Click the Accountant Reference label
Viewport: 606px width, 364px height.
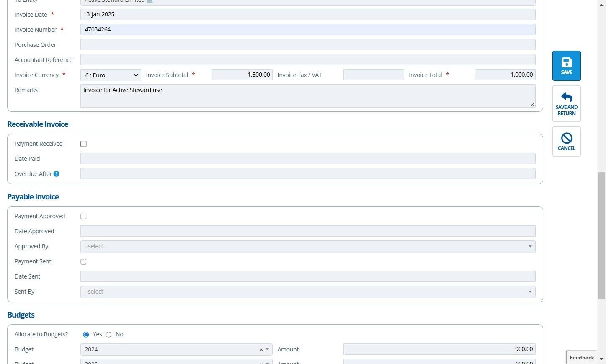[x=44, y=60]
